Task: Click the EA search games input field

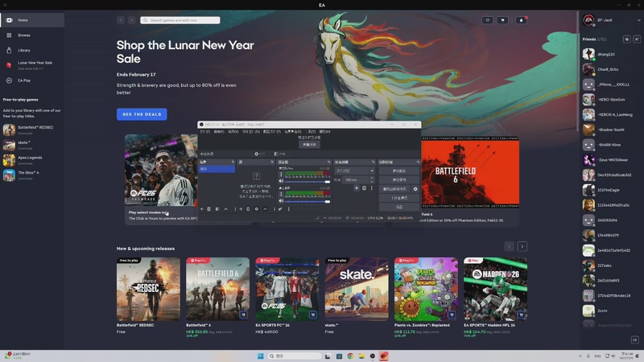Action: (180, 20)
